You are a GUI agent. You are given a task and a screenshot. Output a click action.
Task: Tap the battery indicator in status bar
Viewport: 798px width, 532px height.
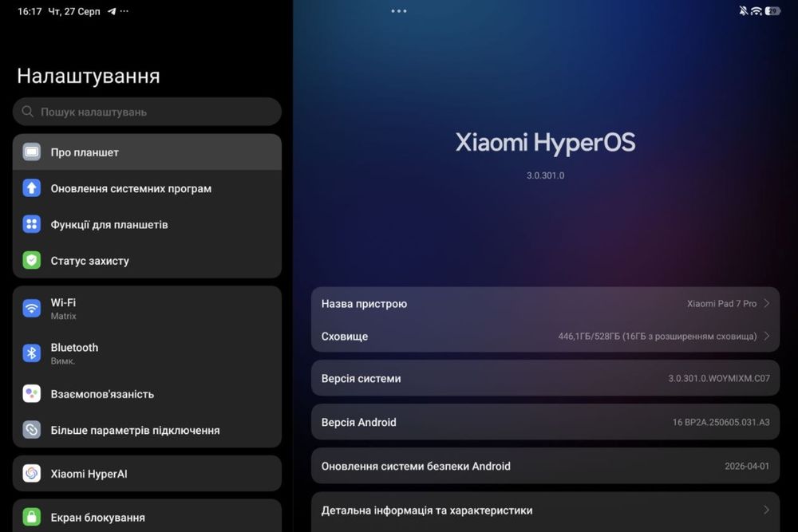pos(772,10)
